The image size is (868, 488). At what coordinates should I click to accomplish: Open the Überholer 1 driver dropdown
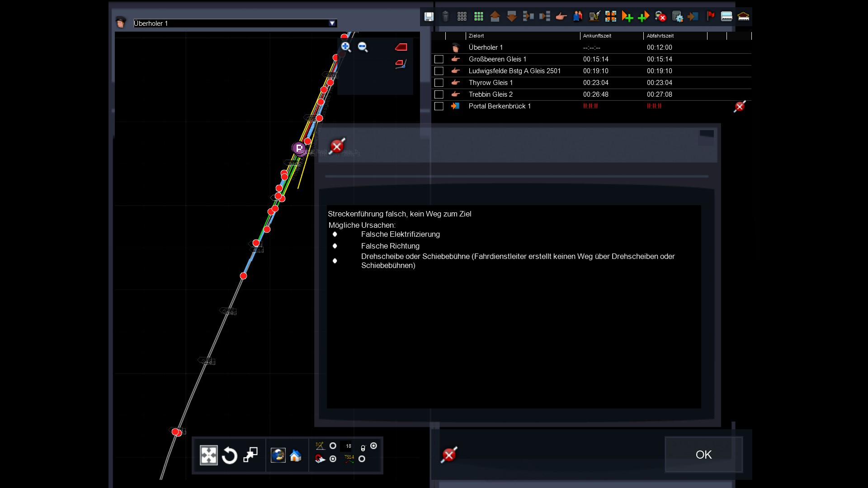point(332,23)
